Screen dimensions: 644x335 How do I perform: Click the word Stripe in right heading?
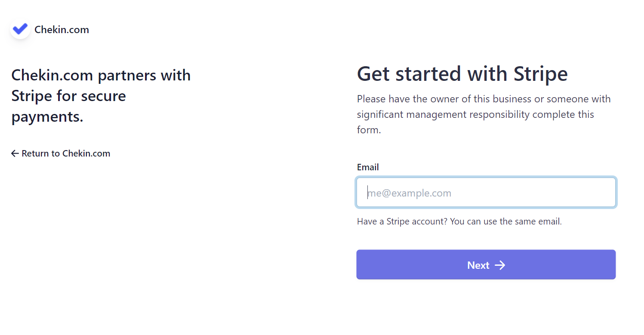coord(541,74)
